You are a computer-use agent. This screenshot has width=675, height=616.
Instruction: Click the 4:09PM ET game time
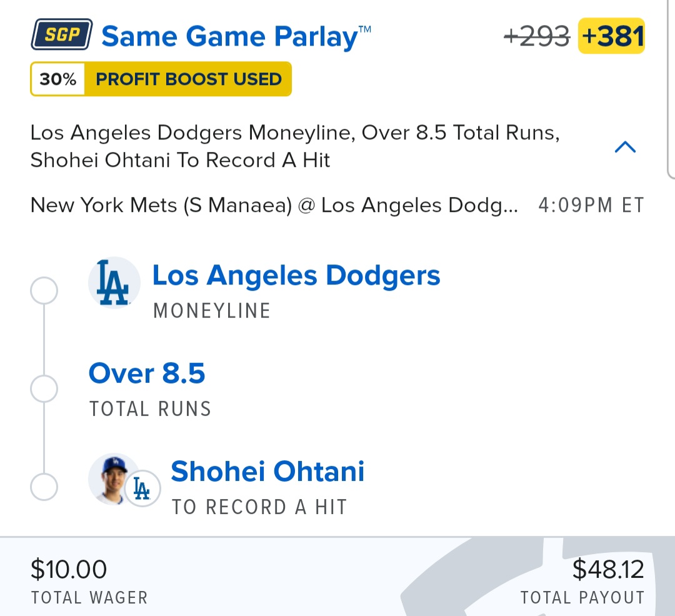[x=591, y=205]
